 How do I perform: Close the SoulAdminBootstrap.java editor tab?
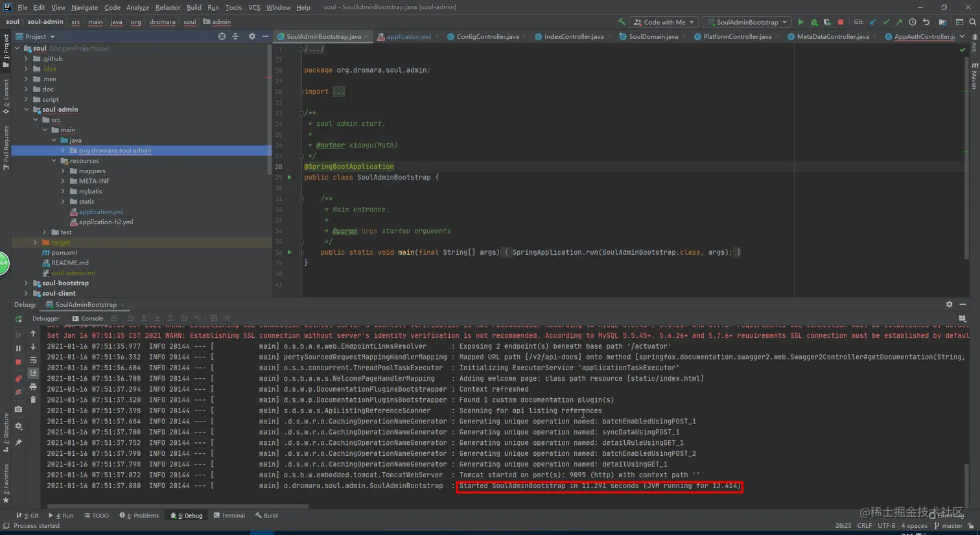coord(367,37)
